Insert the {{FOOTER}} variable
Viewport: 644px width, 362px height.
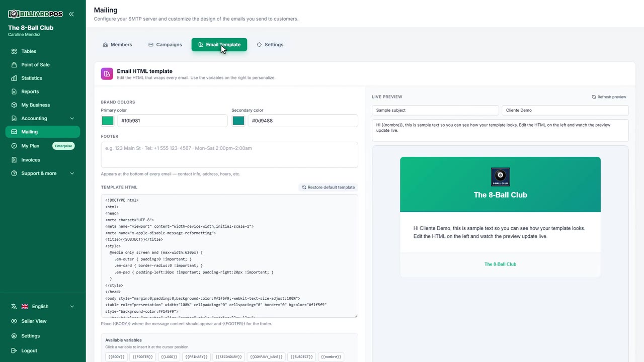[x=142, y=357]
